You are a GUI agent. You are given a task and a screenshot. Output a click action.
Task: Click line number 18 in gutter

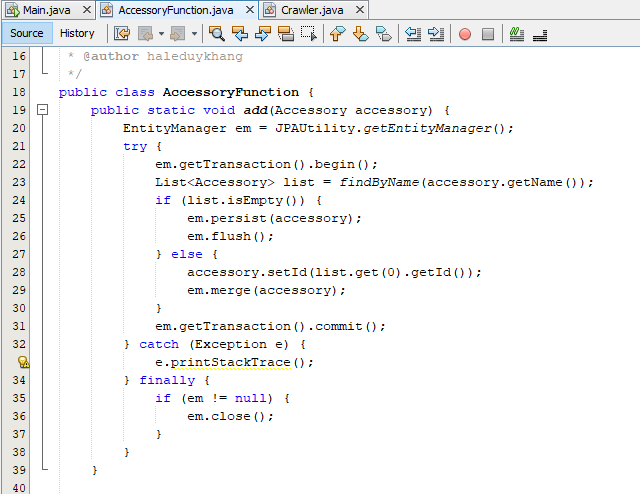[19, 92]
